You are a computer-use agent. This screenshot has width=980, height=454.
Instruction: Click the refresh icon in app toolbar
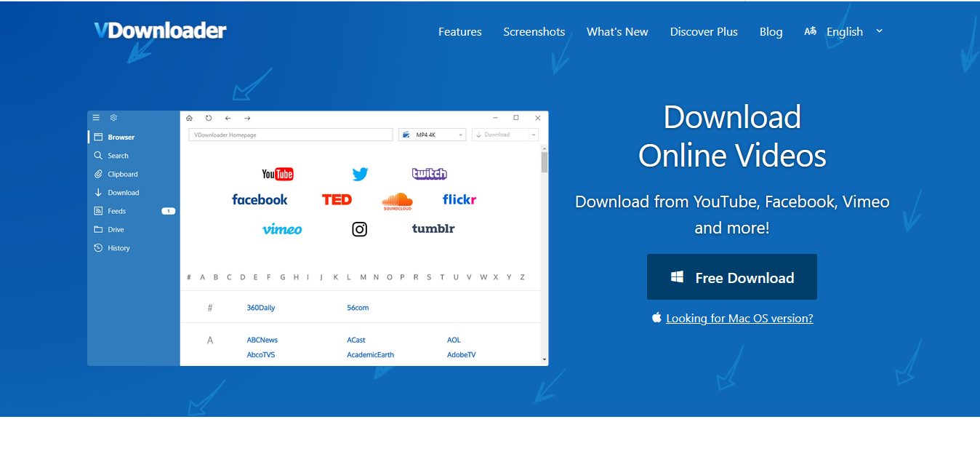209,118
